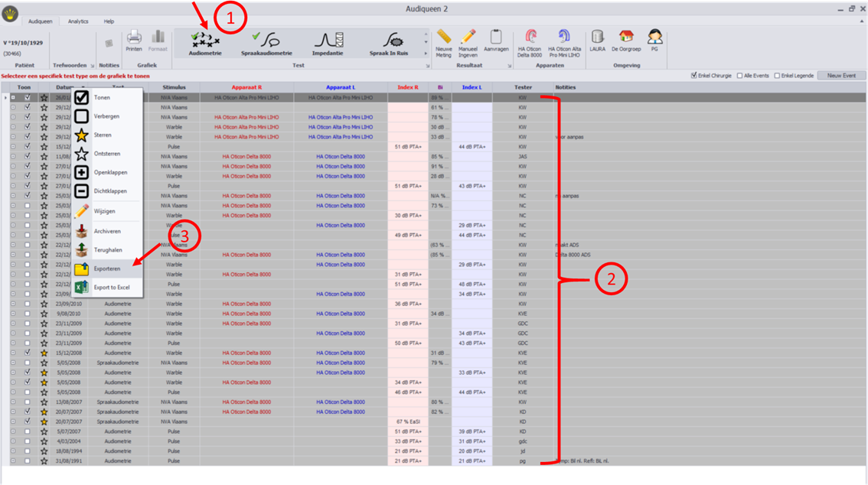Sort by the Stimulus column header

pyautogui.click(x=174, y=87)
